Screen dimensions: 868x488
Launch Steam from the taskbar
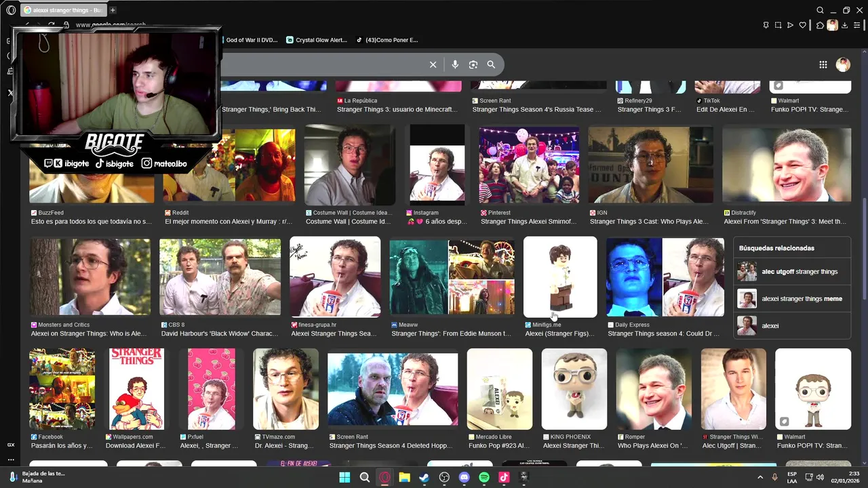(x=424, y=477)
